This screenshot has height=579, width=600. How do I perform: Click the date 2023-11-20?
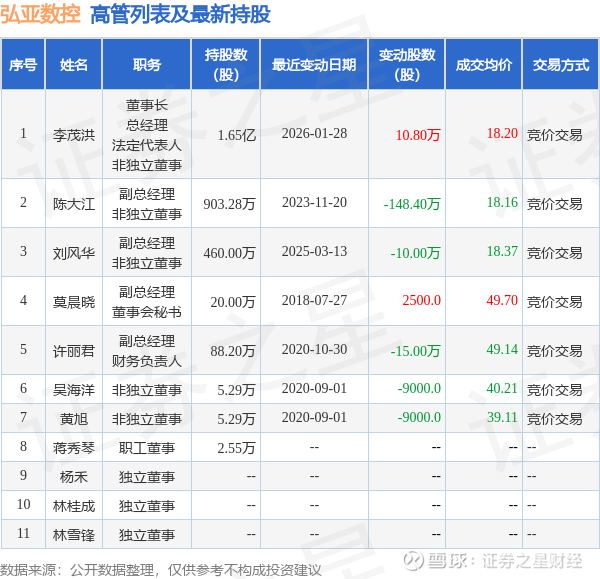pos(314,202)
